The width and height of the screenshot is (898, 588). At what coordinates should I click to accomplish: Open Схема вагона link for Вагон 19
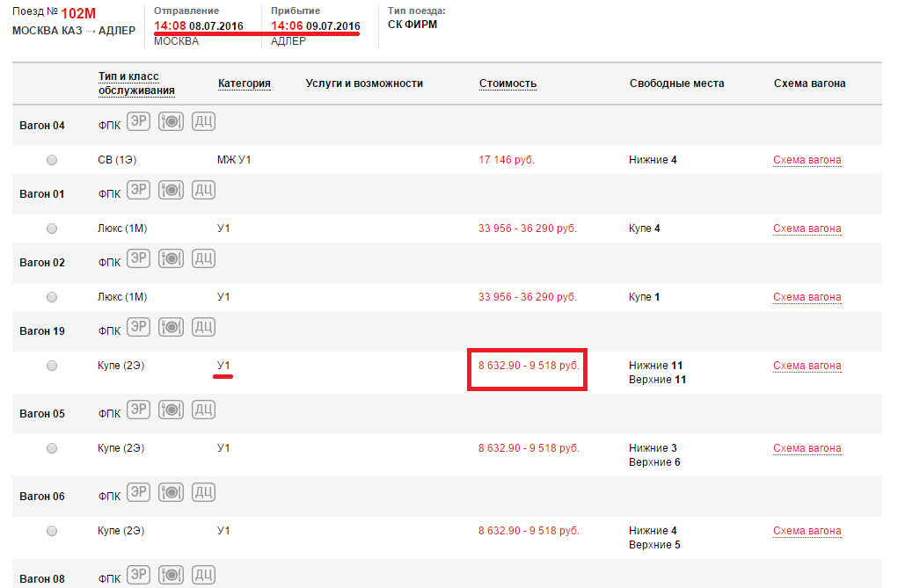[x=807, y=366]
